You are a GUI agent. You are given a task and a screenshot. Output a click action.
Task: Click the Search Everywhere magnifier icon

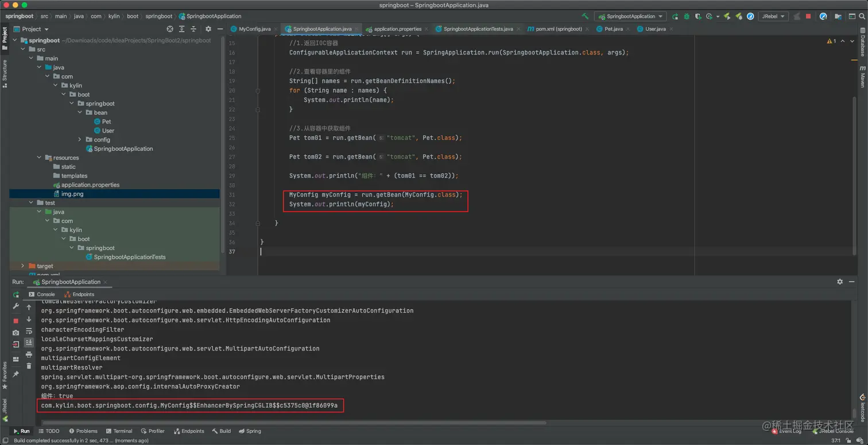coord(861,17)
